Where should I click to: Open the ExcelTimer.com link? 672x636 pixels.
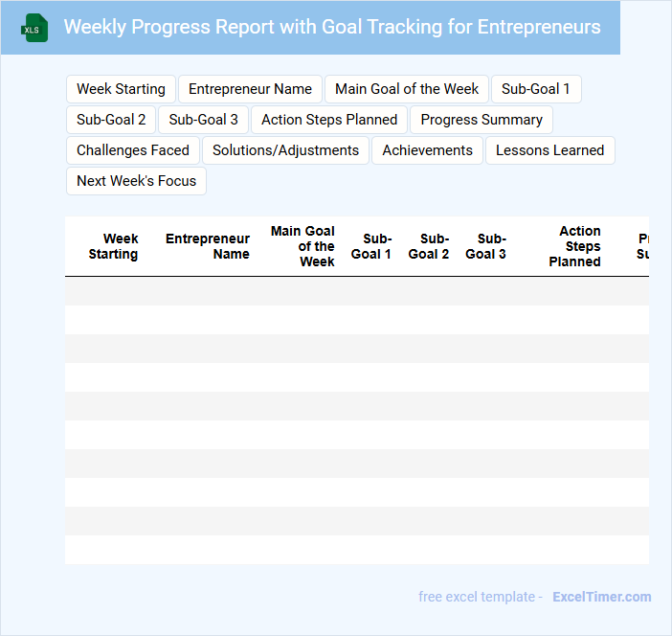601,597
